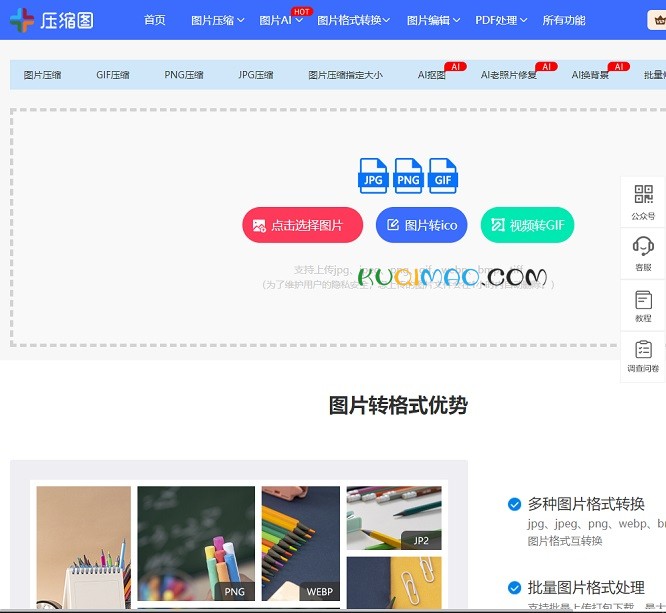Click the image icon inside 点击选择图片 button

click(259, 226)
